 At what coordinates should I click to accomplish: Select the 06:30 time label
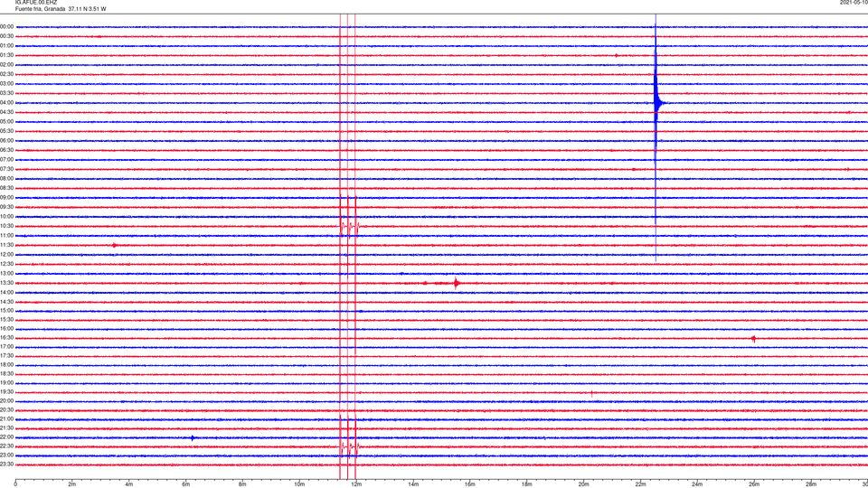tap(7, 150)
